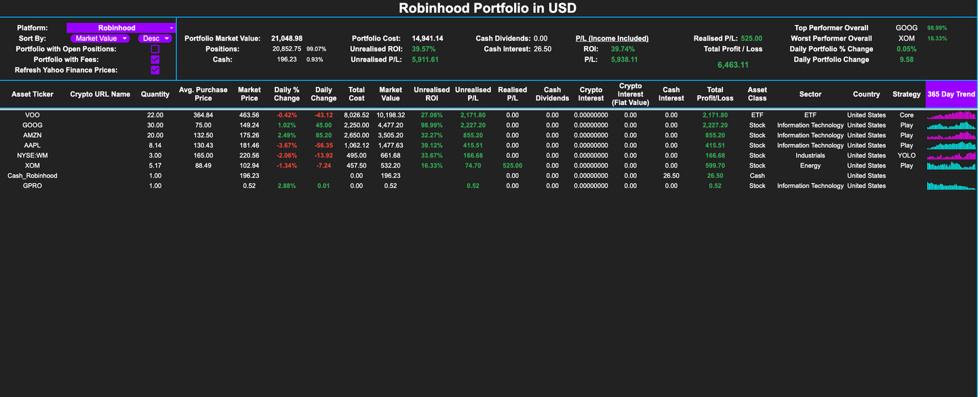This screenshot has width=980, height=397.
Task: Click the Daily Portfolio % Change 0.05%
Action: click(x=907, y=49)
